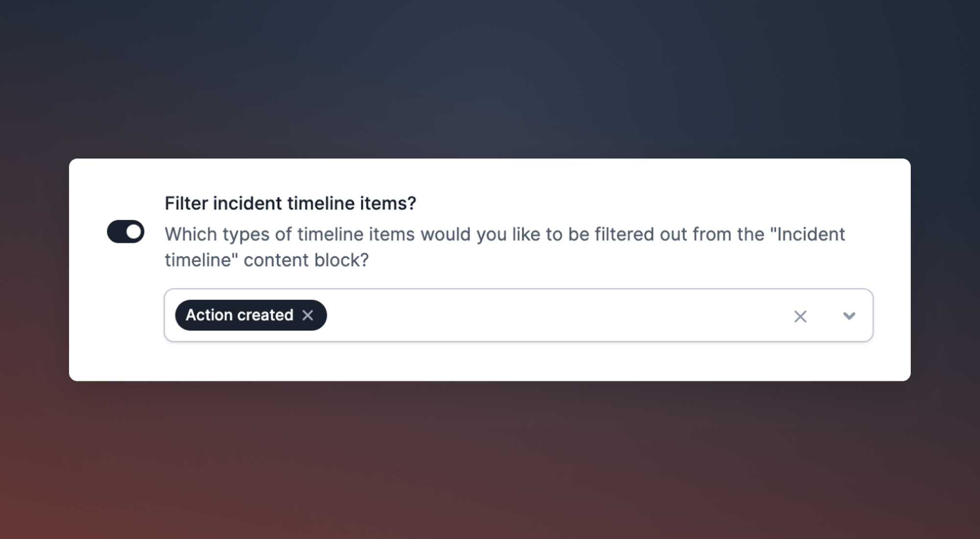Click the dark pill-shaped Action created tag

[x=239, y=315]
